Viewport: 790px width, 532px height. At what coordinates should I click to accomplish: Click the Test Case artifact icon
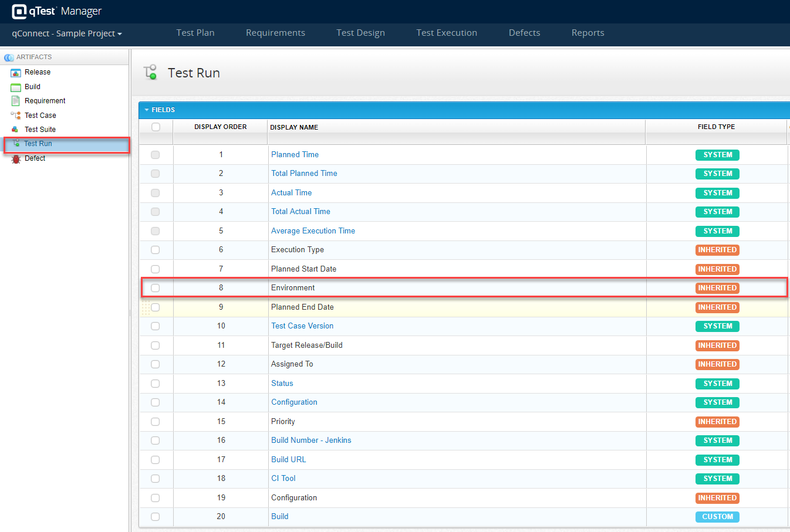(x=16, y=116)
